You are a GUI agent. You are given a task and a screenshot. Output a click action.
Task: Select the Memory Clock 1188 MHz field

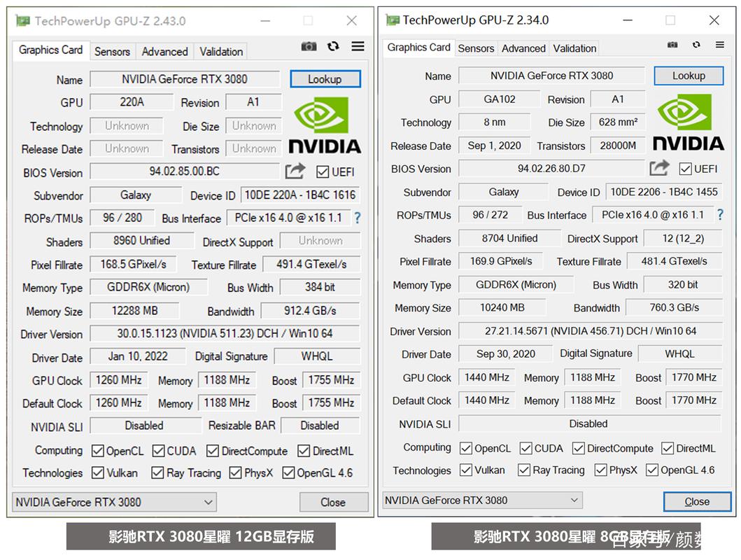227,380
